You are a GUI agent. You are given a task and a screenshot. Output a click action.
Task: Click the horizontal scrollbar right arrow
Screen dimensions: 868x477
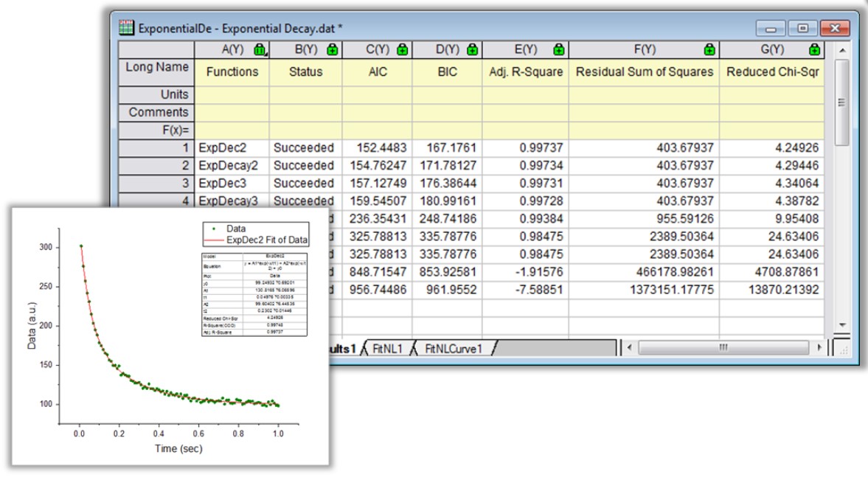(x=819, y=347)
